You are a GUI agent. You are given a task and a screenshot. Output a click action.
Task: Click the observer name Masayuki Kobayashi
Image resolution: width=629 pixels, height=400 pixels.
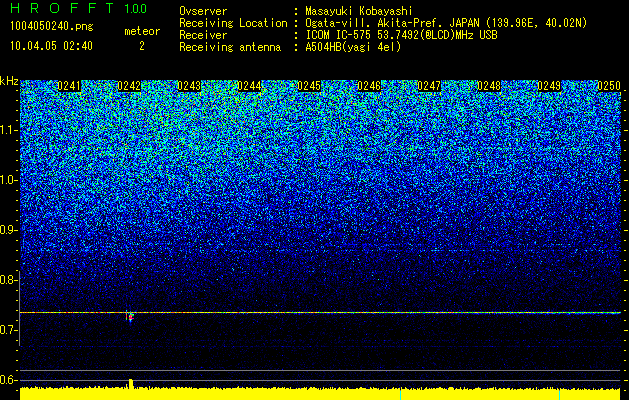pos(359,11)
